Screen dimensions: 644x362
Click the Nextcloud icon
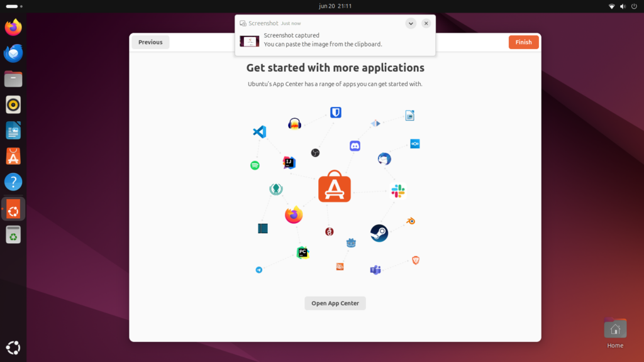tap(415, 144)
